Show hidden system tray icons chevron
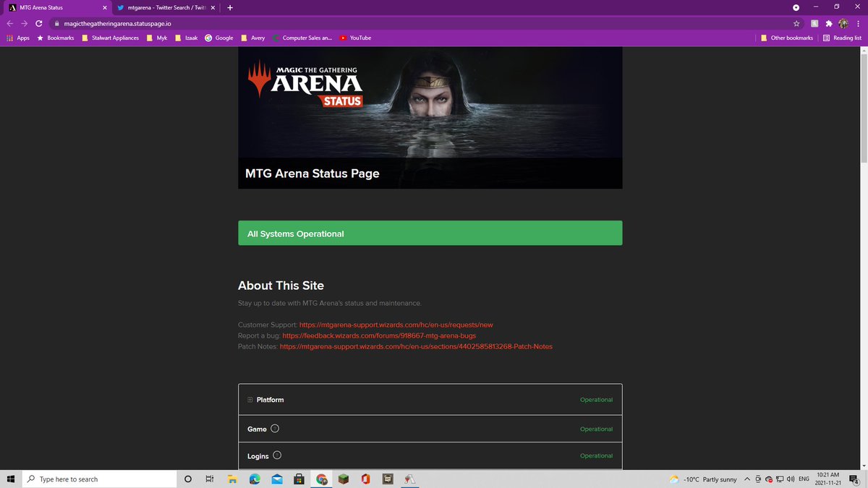The width and height of the screenshot is (868, 488). coord(747,479)
